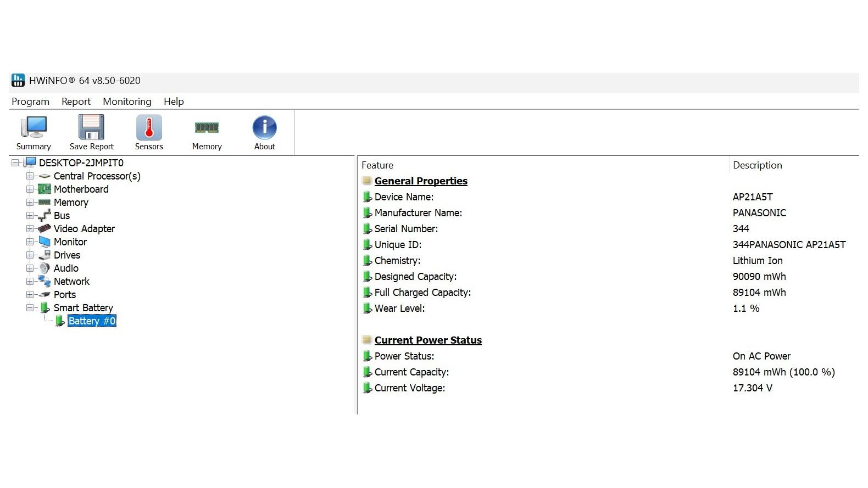Select the Battery #0 tree item
Image resolution: width=868 pixels, height=488 pixels.
click(92, 321)
